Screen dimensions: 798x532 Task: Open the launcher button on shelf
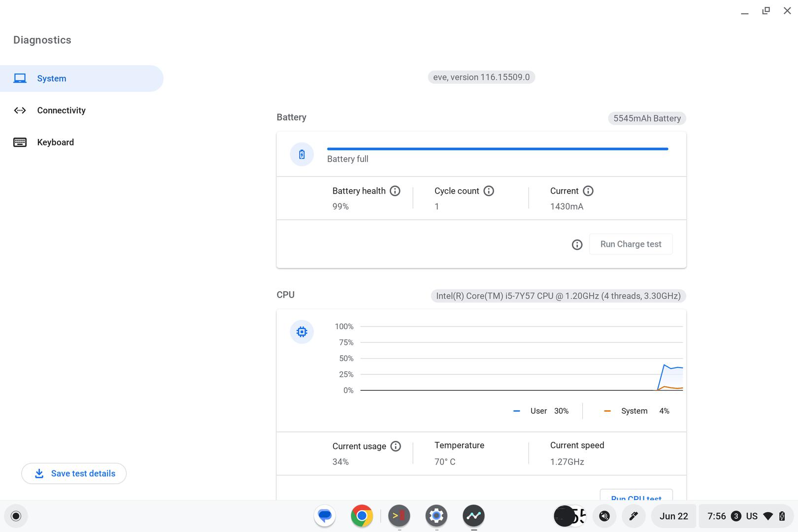[x=16, y=516]
